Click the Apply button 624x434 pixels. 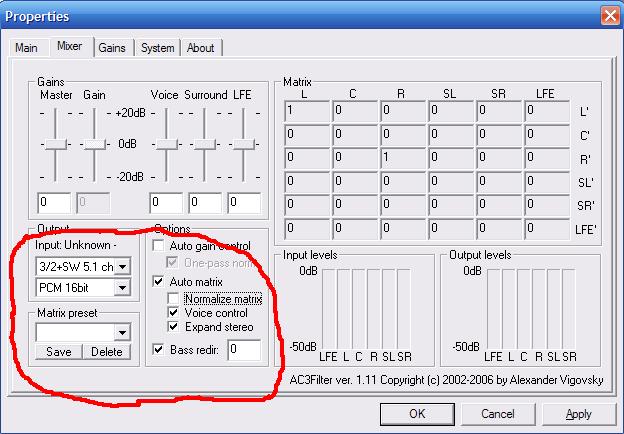pyautogui.click(x=579, y=414)
